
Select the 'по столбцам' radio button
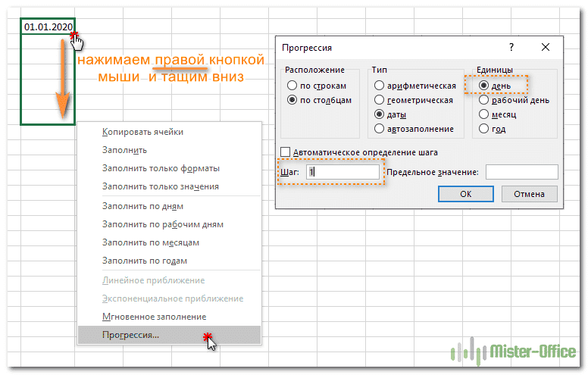point(292,100)
